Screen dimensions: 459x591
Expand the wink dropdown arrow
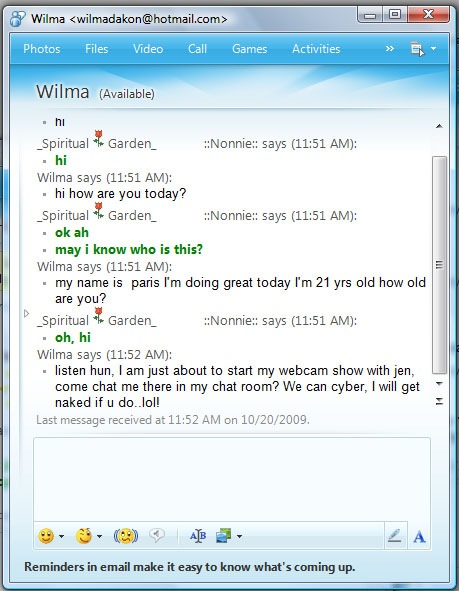point(99,536)
